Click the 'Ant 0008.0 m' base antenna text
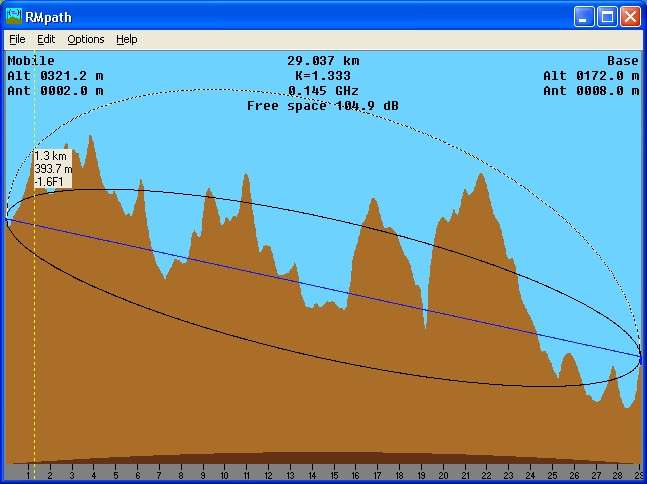This screenshot has height=484, width=647. [x=591, y=91]
